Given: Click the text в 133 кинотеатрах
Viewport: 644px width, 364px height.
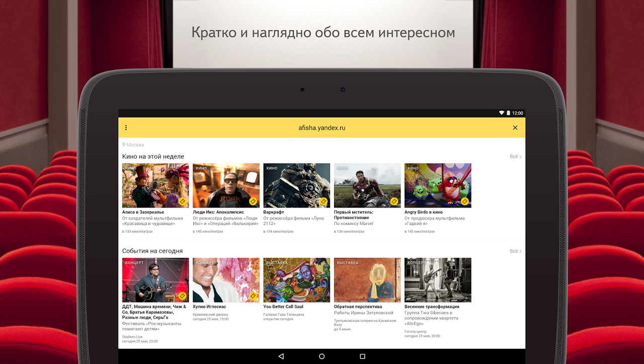Looking at the screenshot, I should [x=137, y=232].
